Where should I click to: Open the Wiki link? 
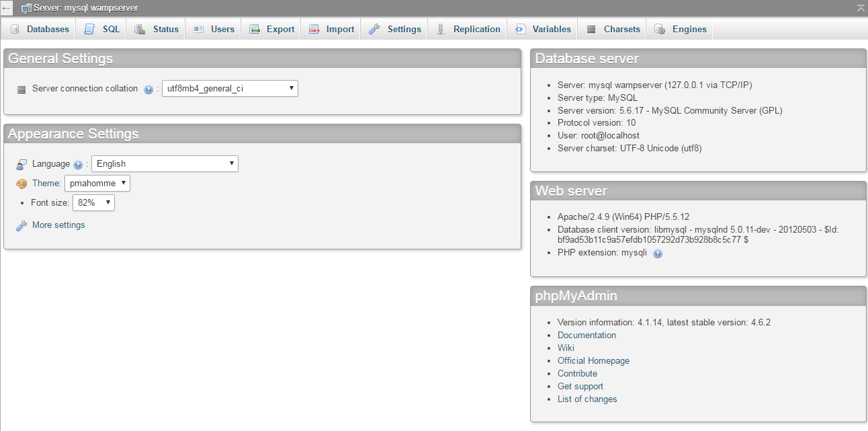point(566,348)
